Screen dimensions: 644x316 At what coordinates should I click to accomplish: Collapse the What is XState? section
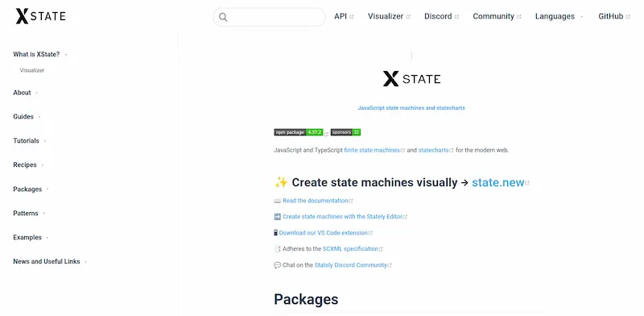pyautogui.click(x=40, y=54)
